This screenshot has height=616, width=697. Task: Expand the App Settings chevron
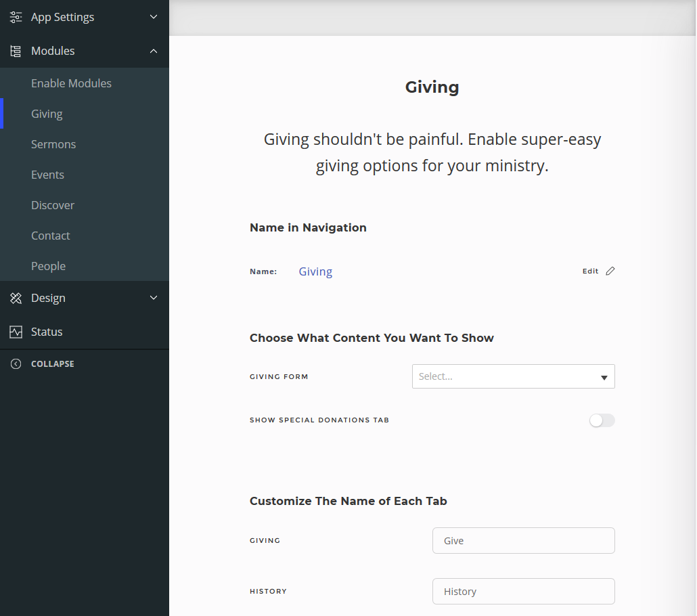[154, 17]
